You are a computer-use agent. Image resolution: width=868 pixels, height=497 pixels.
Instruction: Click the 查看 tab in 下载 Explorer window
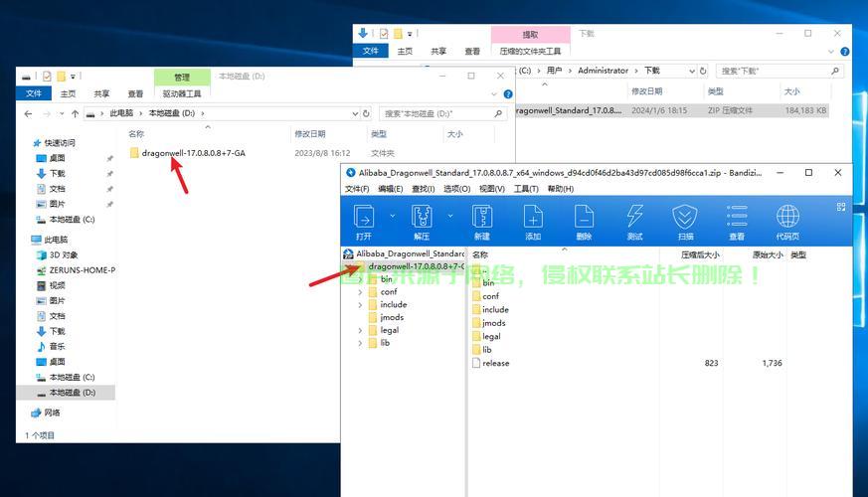click(472, 51)
